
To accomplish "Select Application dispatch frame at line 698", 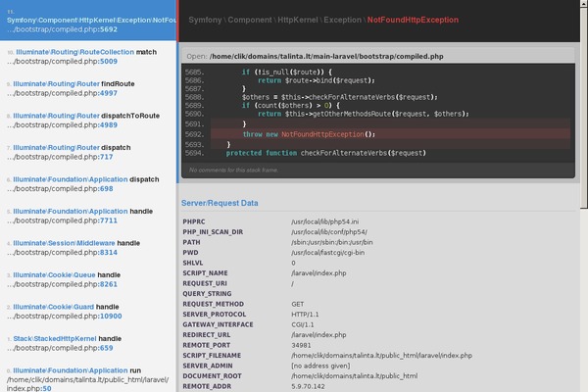I will 88,184.
